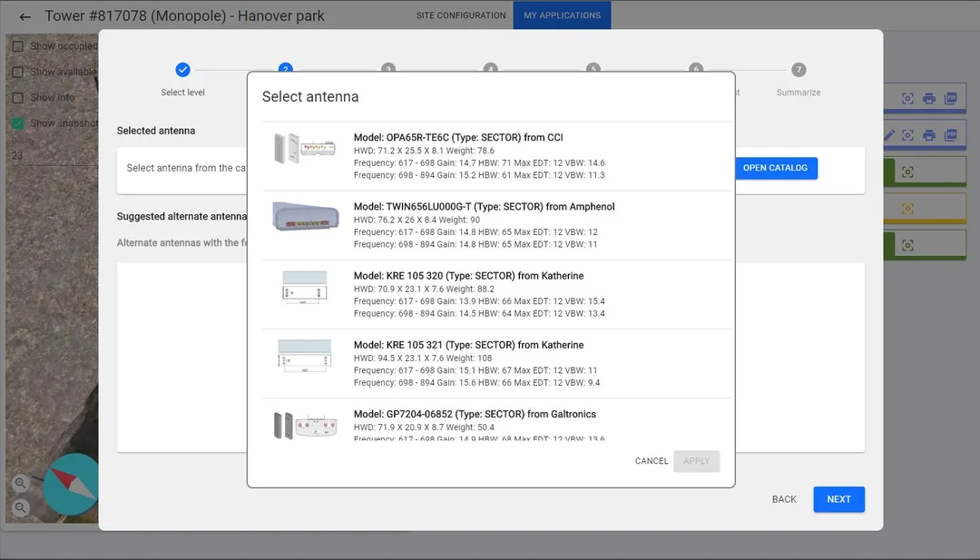Click the blue NEXT button

pyautogui.click(x=838, y=499)
